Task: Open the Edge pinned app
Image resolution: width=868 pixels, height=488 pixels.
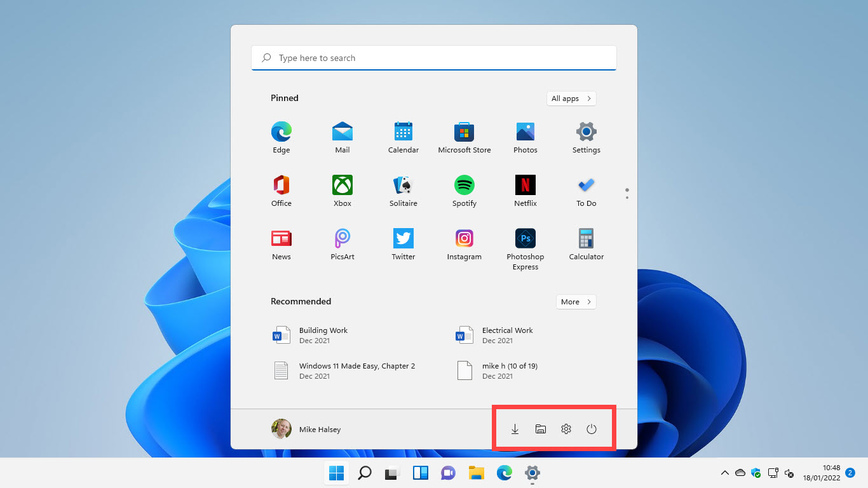Action: (281, 138)
